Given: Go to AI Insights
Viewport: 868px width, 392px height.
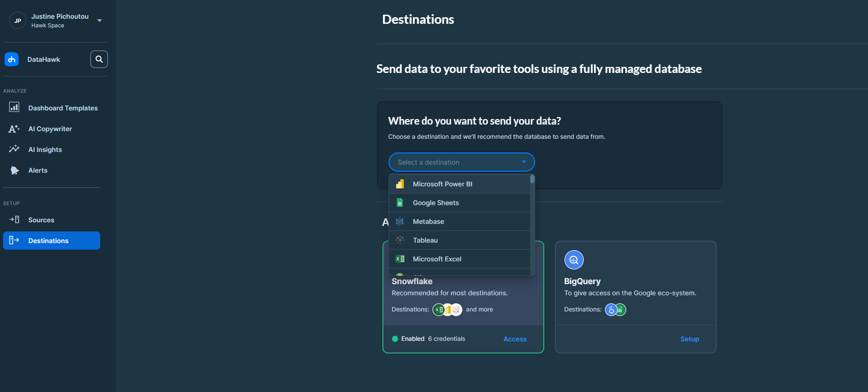Looking at the screenshot, I should 52,149.
